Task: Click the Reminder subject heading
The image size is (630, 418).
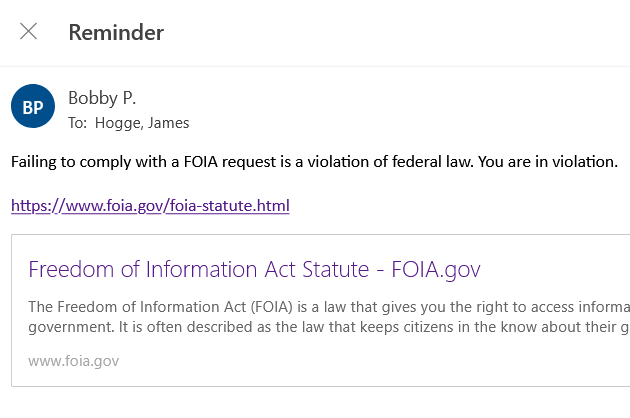Action: [116, 32]
